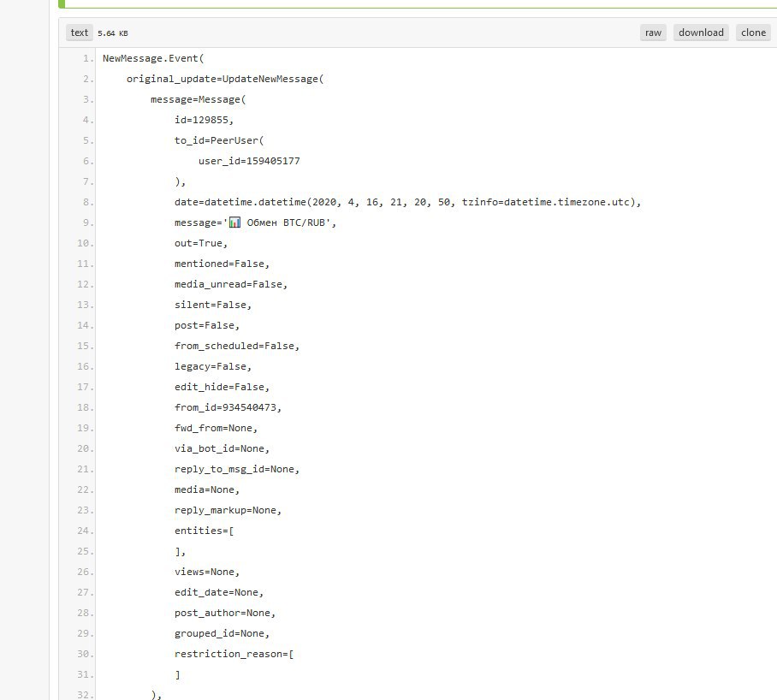Click line number 8 in gutter
The image size is (777, 700).
[x=88, y=202]
